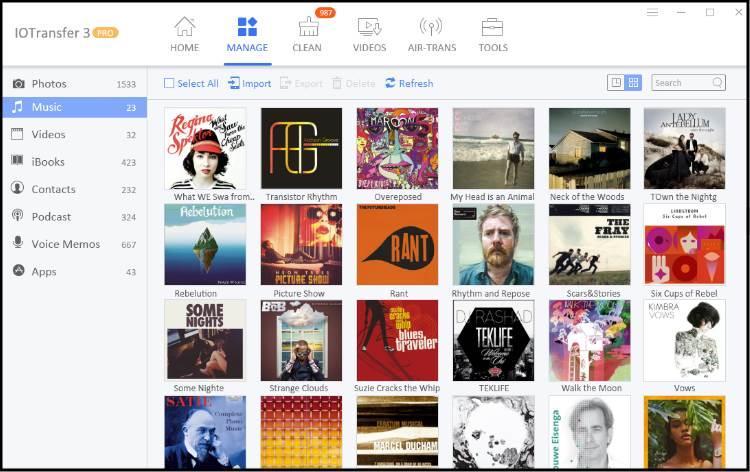Viewport: 750px width, 472px height.
Task: Click the broom icon above CLEAN
Action: 309,27
